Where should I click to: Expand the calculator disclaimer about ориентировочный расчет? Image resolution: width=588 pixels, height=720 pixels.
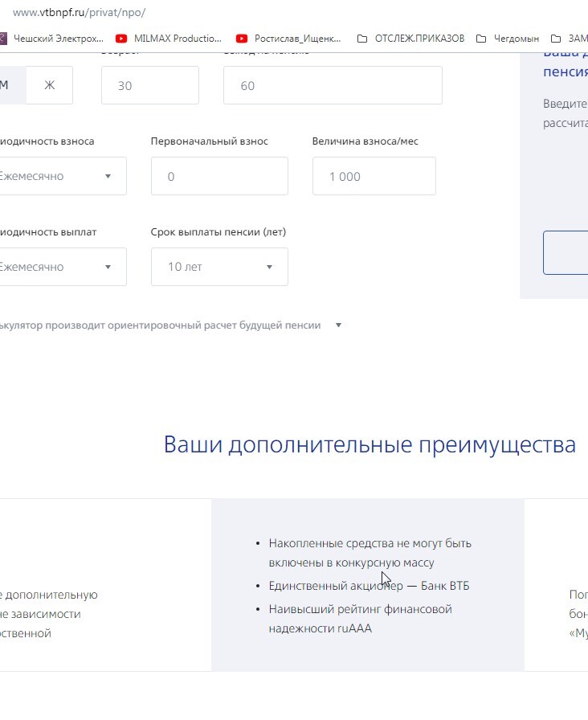(x=338, y=325)
